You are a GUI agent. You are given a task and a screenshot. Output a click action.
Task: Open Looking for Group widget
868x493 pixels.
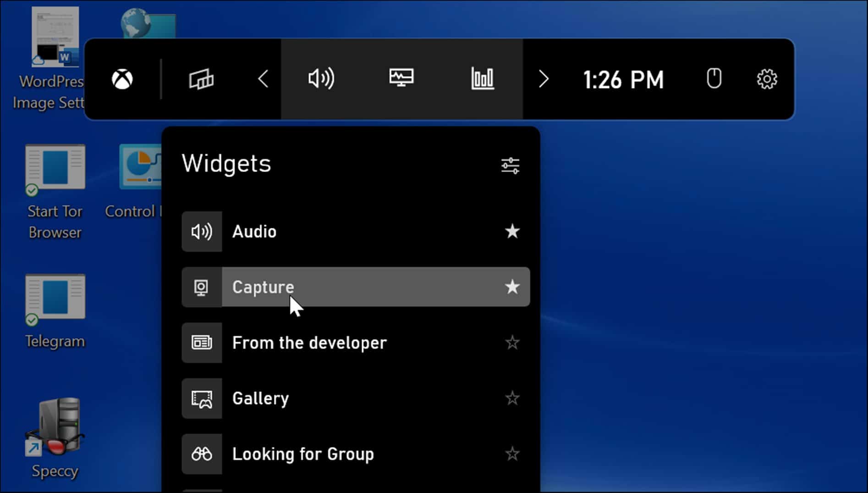click(x=303, y=454)
